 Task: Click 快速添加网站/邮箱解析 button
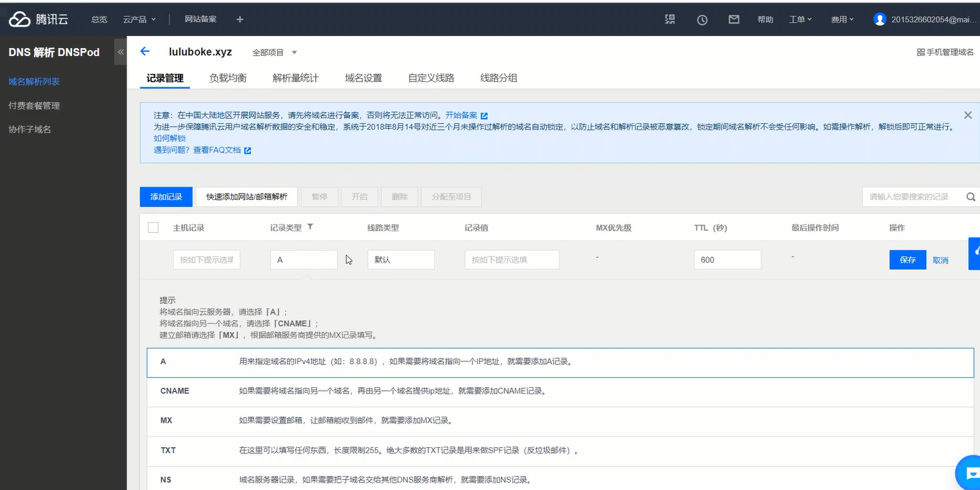pyautogui.click(x=246, y=197)
